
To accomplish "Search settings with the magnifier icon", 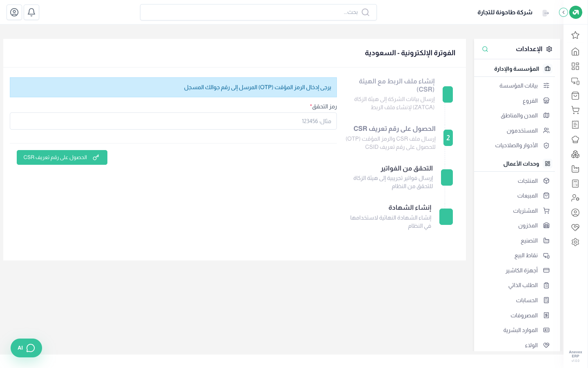I will point(485,49).
